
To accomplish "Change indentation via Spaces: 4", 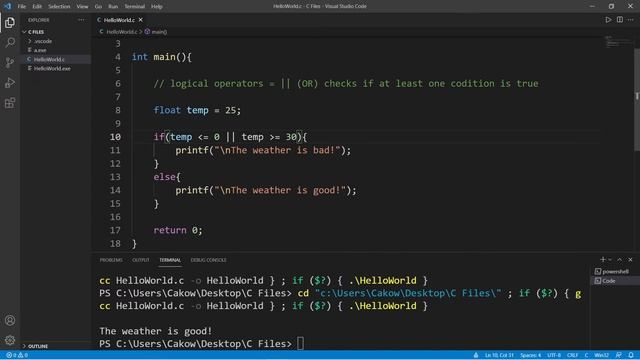I will click(x=531, y=355).
